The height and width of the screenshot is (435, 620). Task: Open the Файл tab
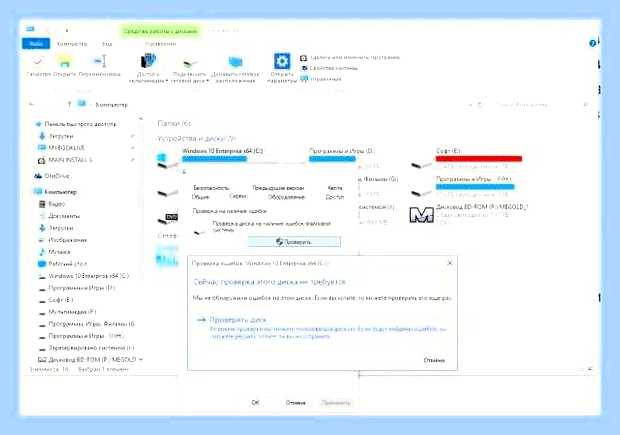coord(36,44)
